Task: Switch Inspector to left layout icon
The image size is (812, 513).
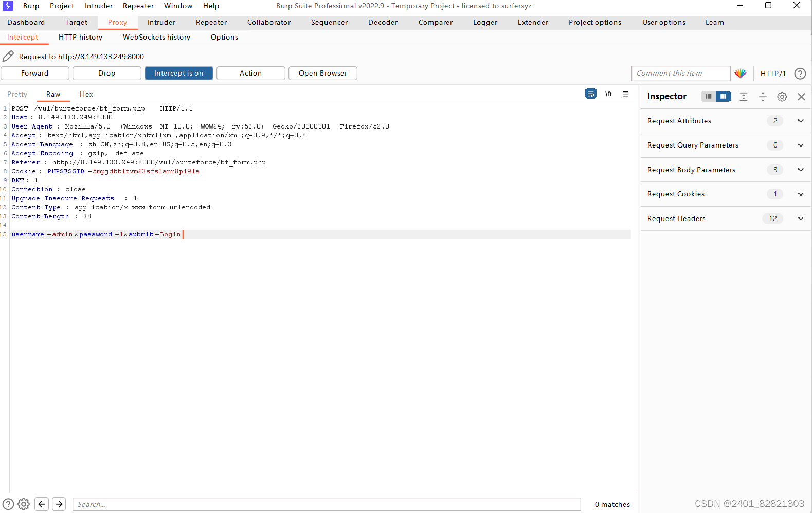Action: (x=708, y=96)
